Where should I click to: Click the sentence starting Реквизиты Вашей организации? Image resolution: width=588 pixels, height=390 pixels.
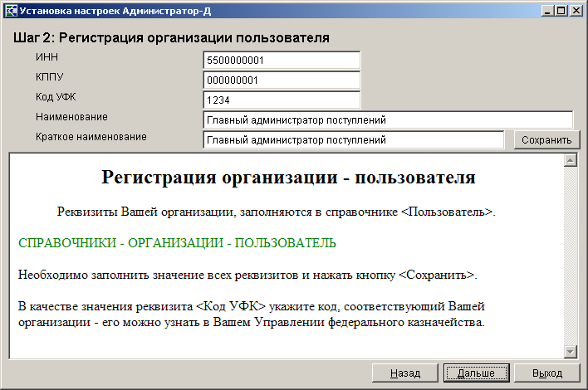pos(276,212)
